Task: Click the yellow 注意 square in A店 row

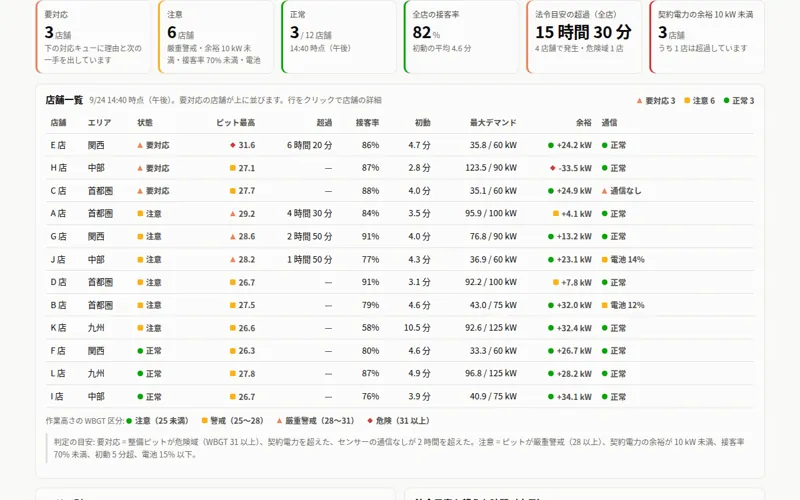Action: (140, 214)
